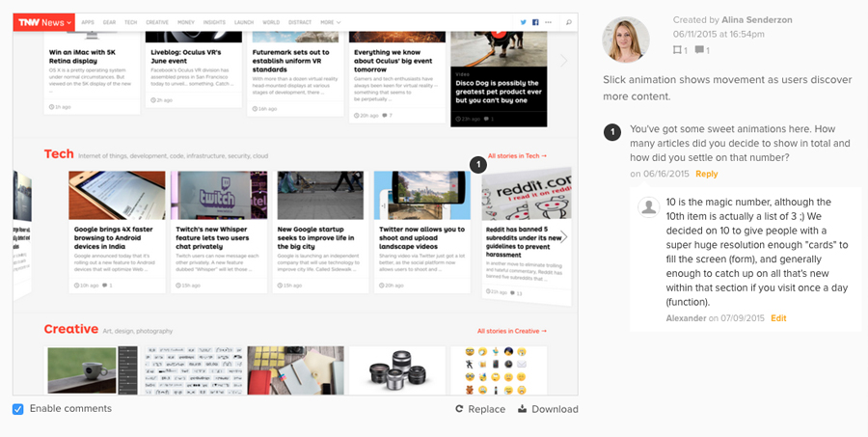Click the Download button text
868x437 pixels.
coord(555,409)
